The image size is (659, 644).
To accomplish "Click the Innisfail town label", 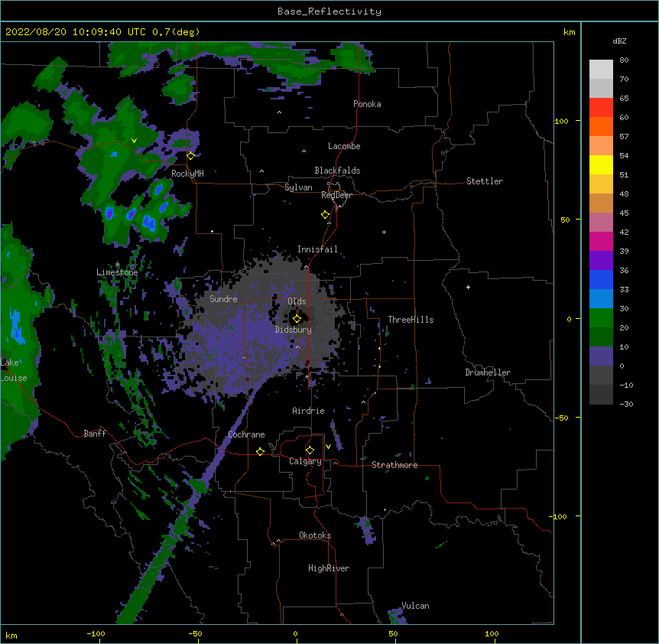I will click(x=317, y=249).
